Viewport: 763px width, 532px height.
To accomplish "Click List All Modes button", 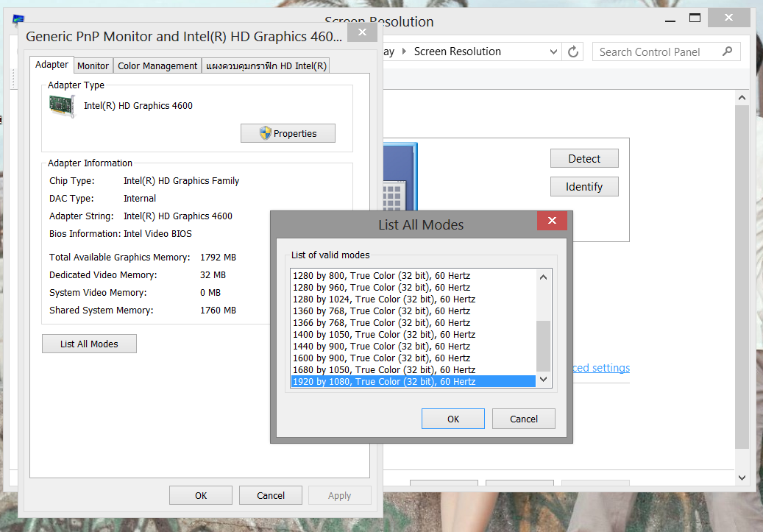I will click(x=89, y=344).
